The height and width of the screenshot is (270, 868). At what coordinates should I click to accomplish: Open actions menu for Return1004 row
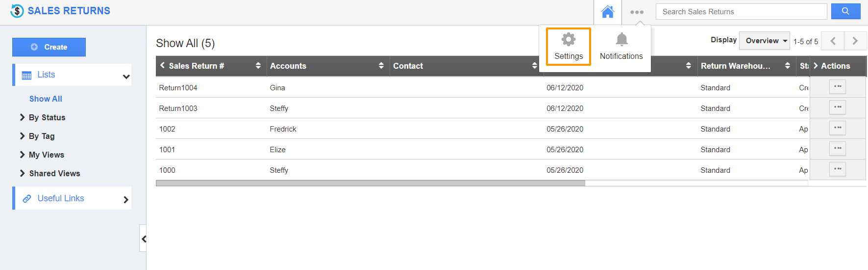tap(838, 87)
